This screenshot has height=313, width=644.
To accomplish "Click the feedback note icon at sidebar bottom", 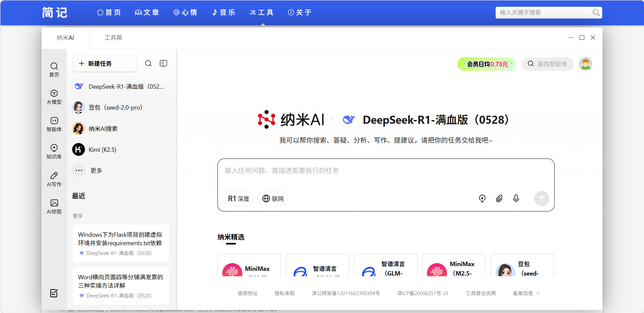I will [54, 293].
